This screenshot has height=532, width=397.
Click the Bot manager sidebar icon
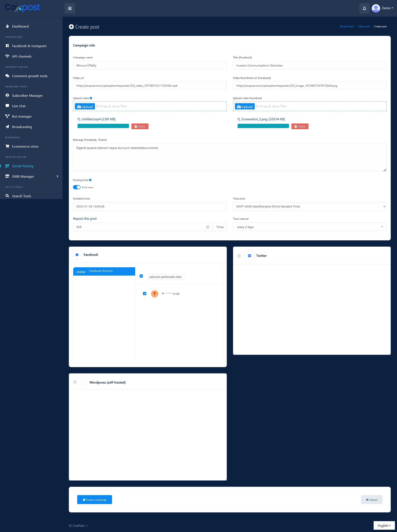pyautogui.click(x=8, y=116)
